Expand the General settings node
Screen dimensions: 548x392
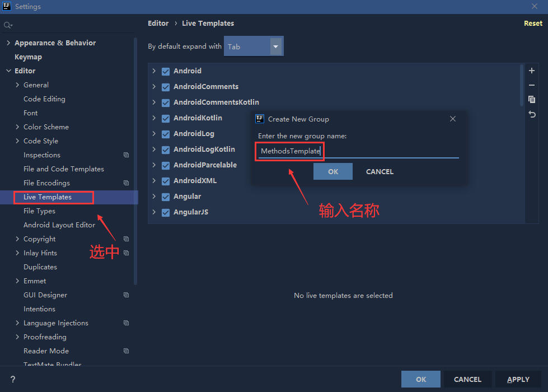[17, 85]
